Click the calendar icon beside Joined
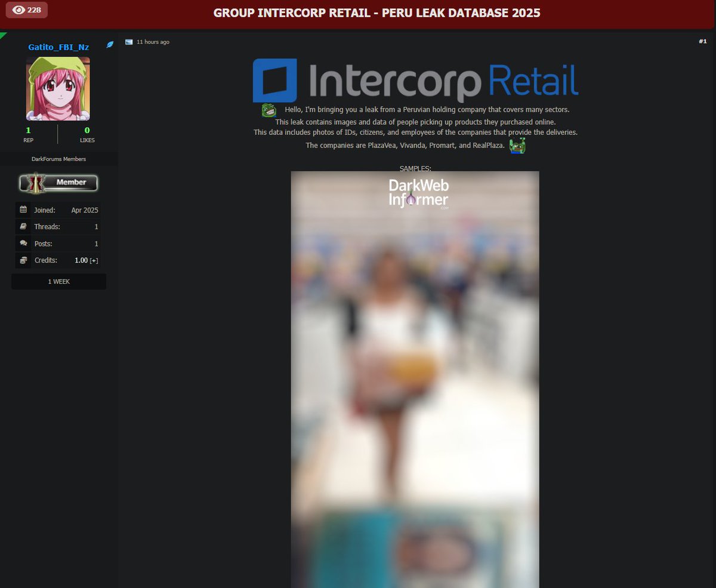The width and height of the screenshot is (716, 588). 23,210
